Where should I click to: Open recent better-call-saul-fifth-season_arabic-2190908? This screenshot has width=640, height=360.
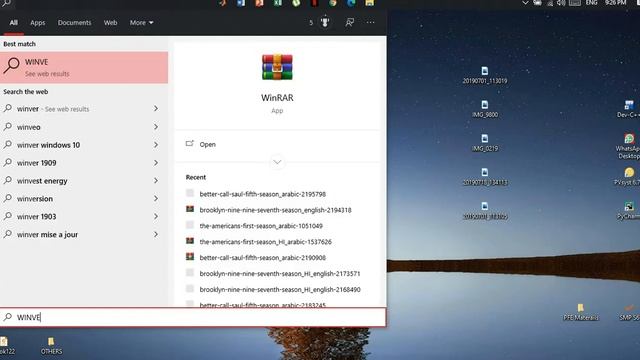[262, 258]
